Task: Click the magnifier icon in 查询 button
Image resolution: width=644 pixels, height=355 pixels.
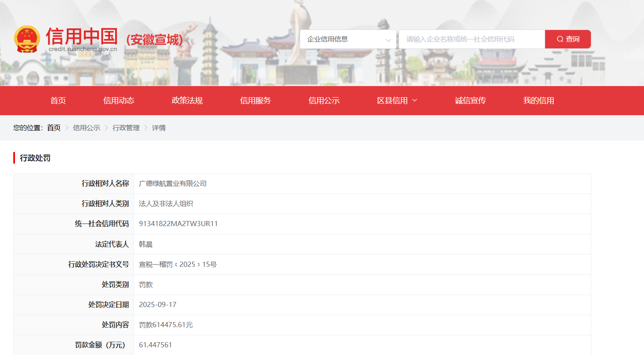Action: tap(560, 39)
